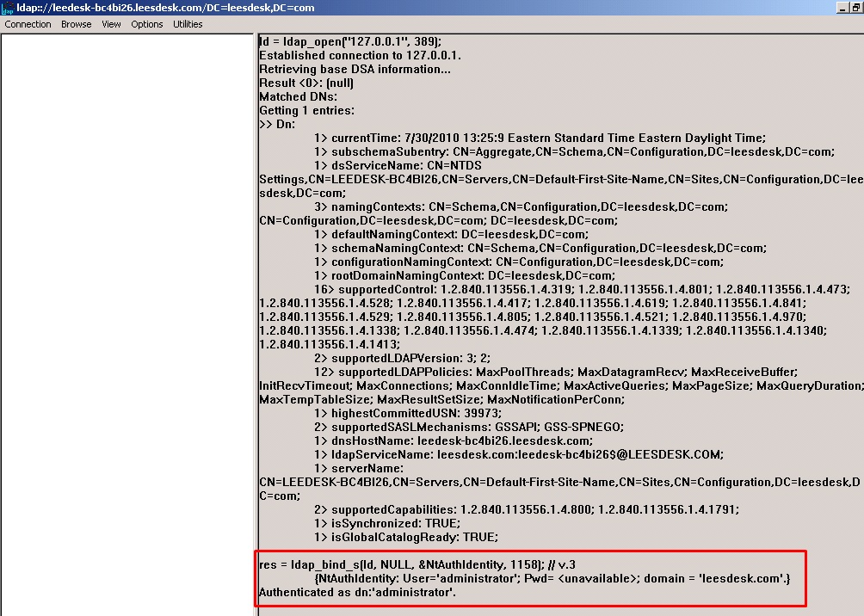Click the ldapServiceName attribute line

(519, 454)
